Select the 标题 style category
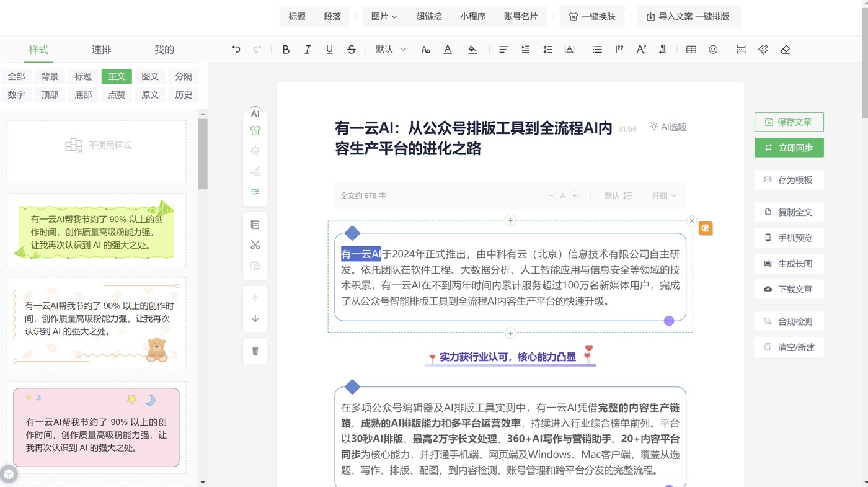This screenshot has height=487, width=868. [83, 76]
